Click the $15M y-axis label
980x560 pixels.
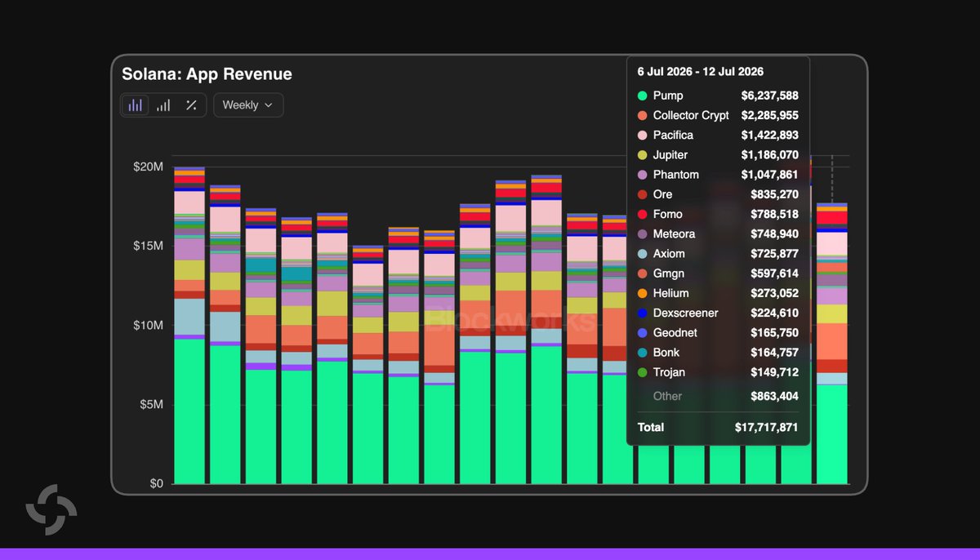pos(148,246)
